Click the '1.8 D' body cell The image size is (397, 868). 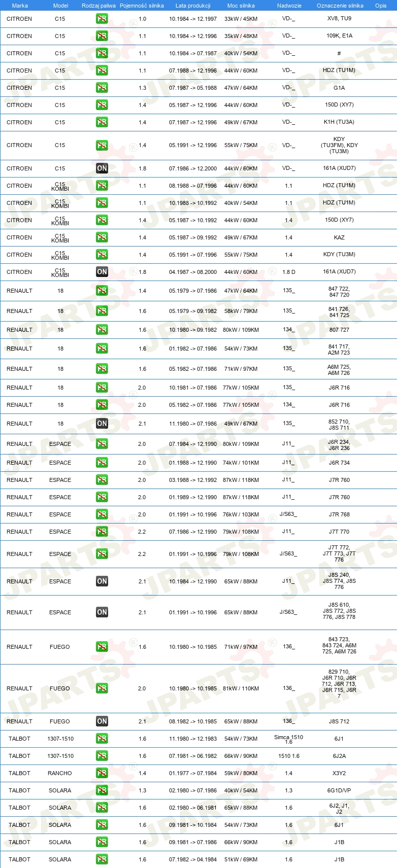pos(288,272)
